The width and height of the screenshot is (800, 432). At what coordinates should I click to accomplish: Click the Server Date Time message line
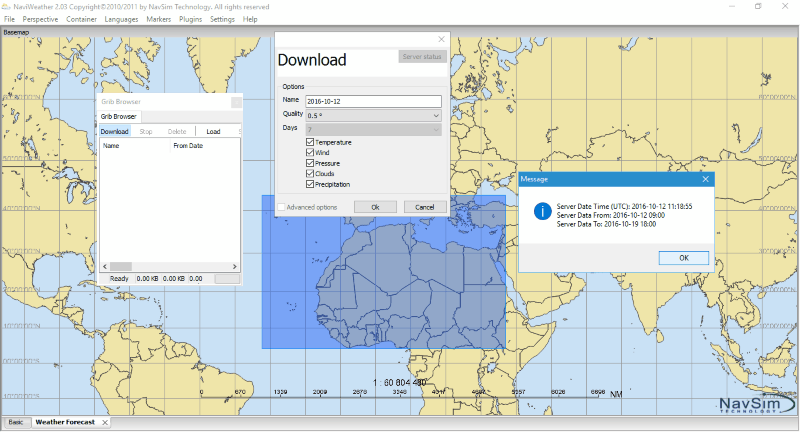click(x=624, y=207)
